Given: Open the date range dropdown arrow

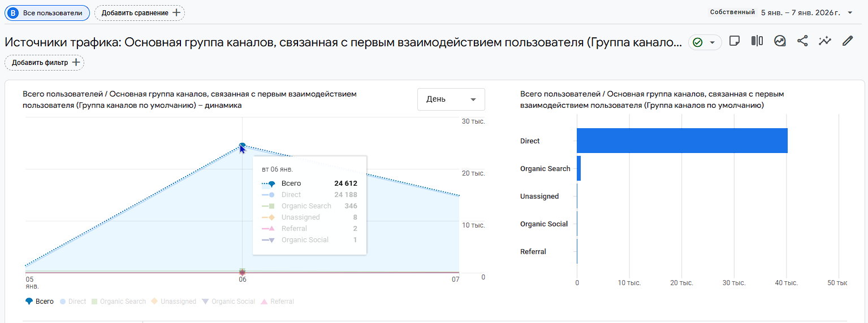Looking at the screenshot, I should 850,12.
